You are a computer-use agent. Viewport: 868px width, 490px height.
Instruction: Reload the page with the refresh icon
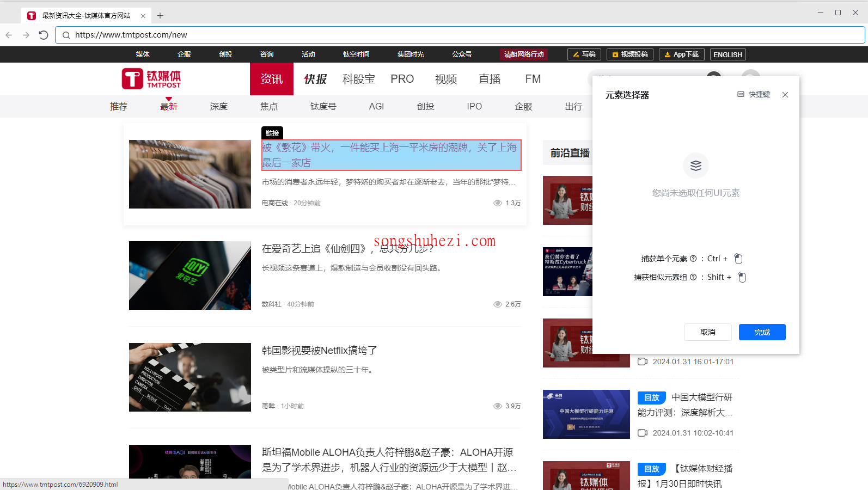point(44,35)
